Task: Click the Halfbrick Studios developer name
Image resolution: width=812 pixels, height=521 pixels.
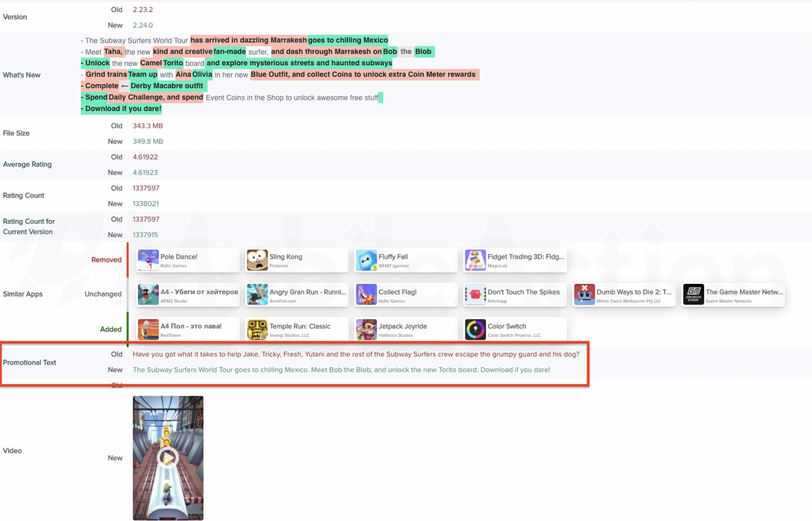Action: click(396, 335)
